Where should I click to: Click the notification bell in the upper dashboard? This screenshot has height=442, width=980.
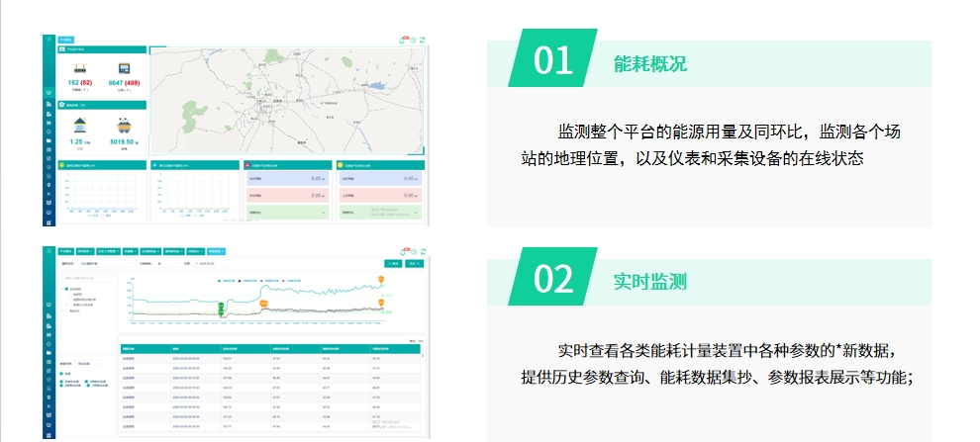403,40
